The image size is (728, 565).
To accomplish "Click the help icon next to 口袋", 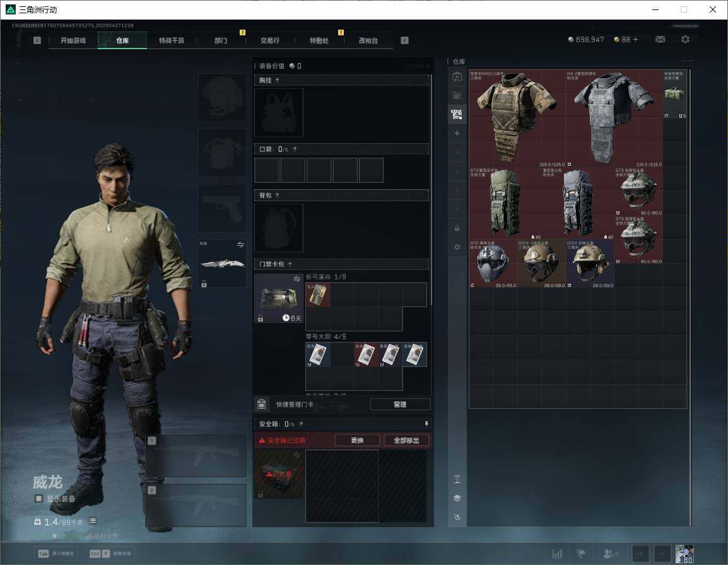I will tap(295, 149).
